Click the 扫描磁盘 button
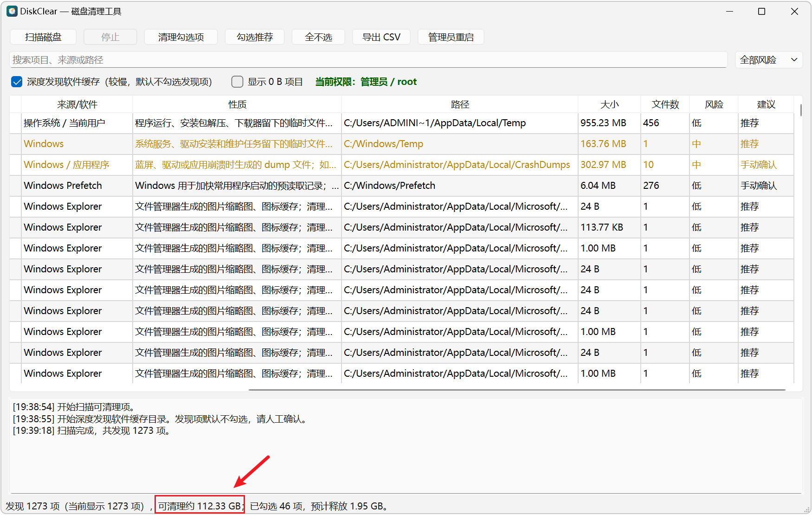This screenshot has width=812, height=515. pyautogui.click(x=43, y=37)
